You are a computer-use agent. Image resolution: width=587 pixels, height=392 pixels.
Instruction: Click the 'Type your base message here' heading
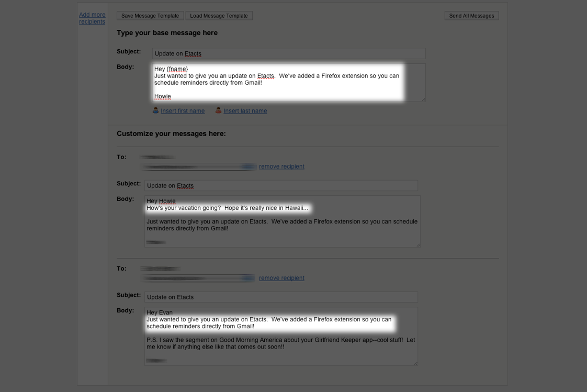[167, 32]
